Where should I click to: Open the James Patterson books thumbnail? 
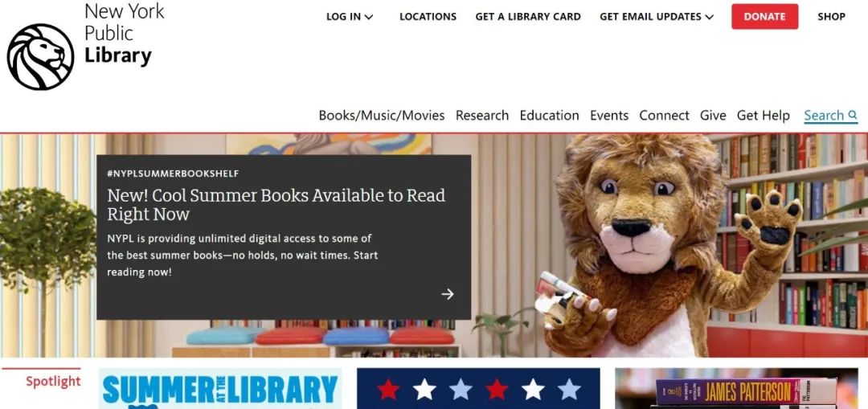coord(736,389)
